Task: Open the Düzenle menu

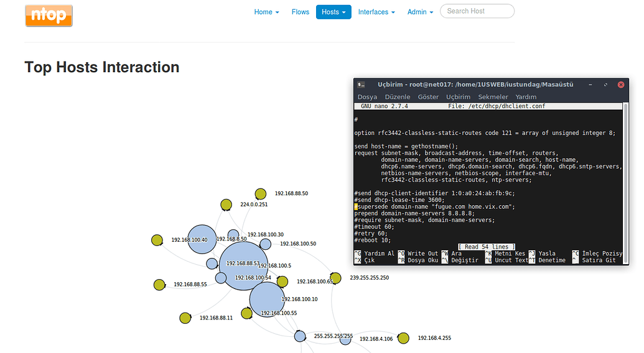Action: (x=397, y=97)
